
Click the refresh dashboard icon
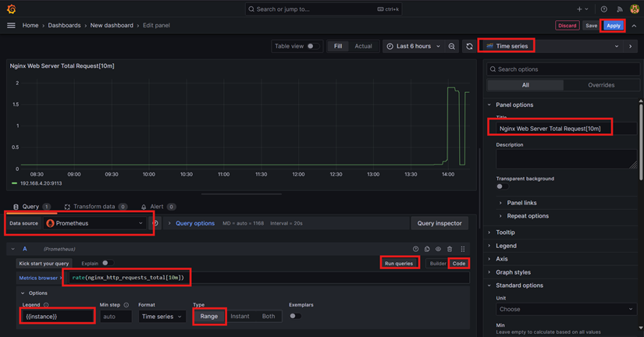coord(469,46)
